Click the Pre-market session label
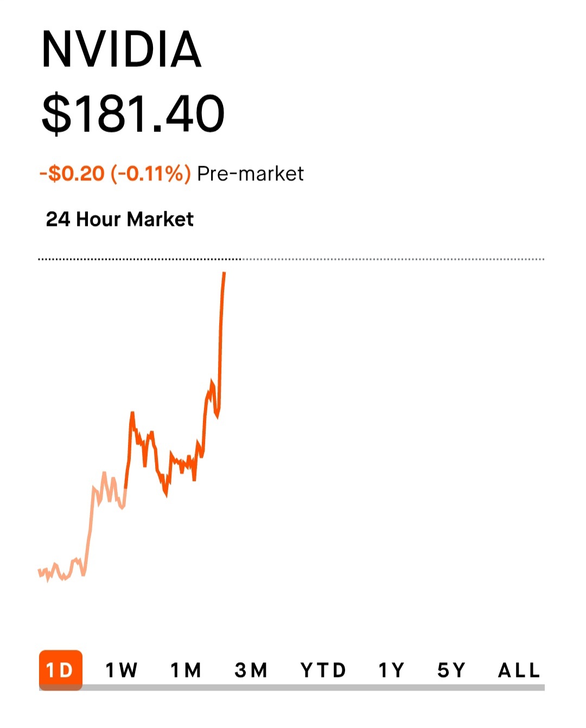The image size is (586, 728). click(250, 174)
